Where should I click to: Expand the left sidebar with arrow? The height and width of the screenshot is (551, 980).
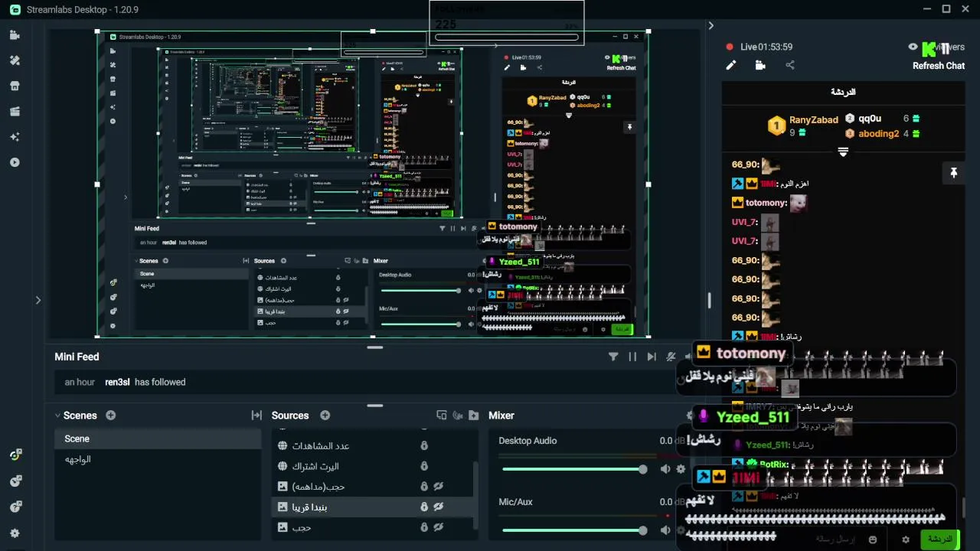(38, 300)
